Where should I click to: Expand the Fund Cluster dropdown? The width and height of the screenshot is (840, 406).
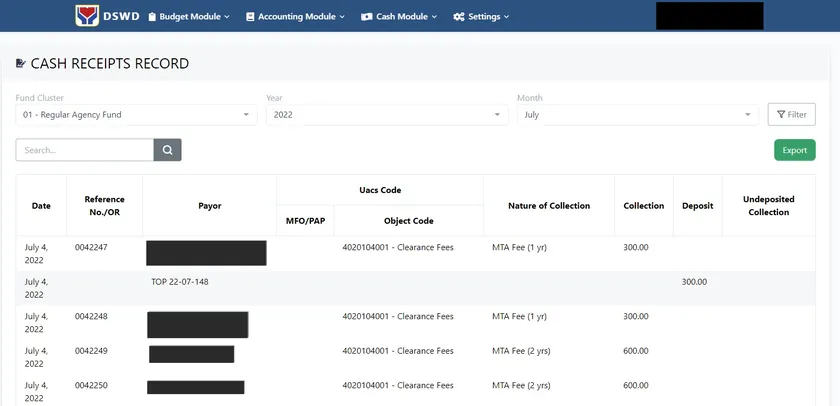137,115
